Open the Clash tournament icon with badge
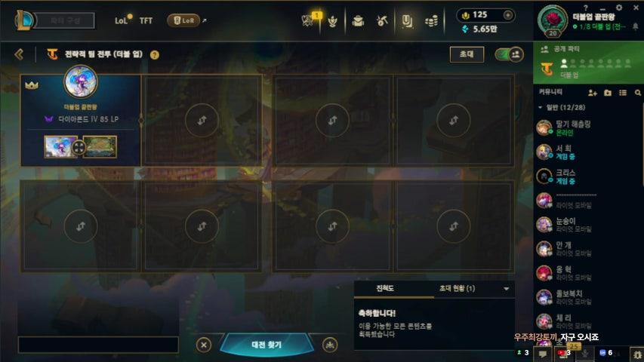644x362 pixels. (307, 20)
